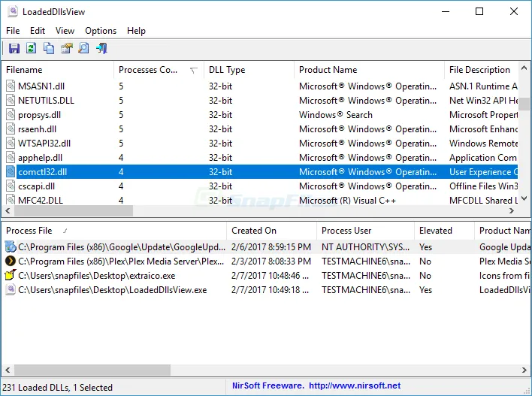Click the '231 Loaded DLLs, 1 Selected' status text
Screen dimensions: 532x396
click(x=57, y=387)
